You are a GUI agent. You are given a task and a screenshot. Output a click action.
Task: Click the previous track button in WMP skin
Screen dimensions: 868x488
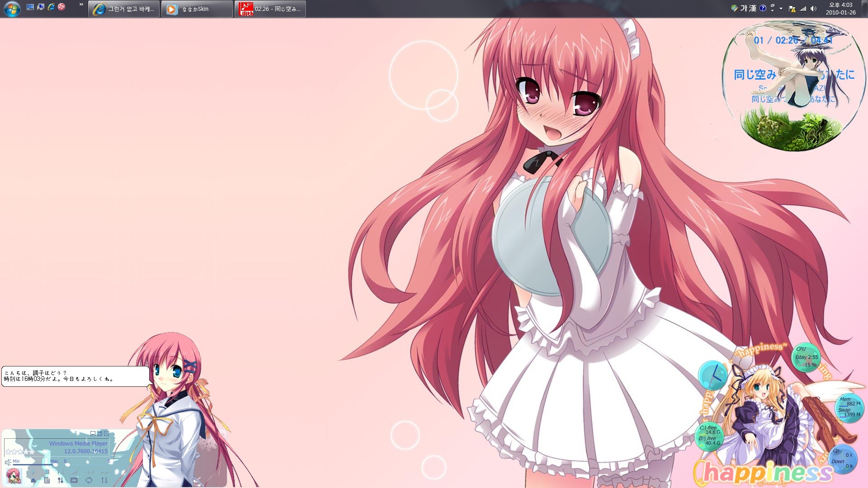[x=61, y=472]
